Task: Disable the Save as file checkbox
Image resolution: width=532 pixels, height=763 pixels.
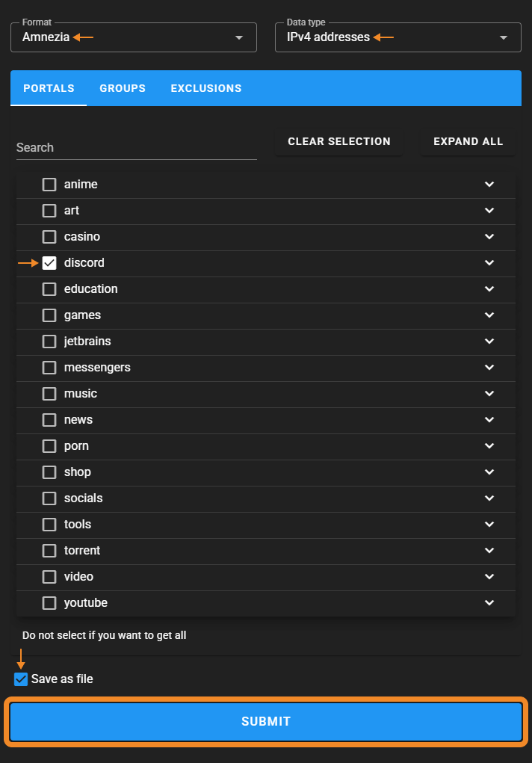Action: (21, 679)
